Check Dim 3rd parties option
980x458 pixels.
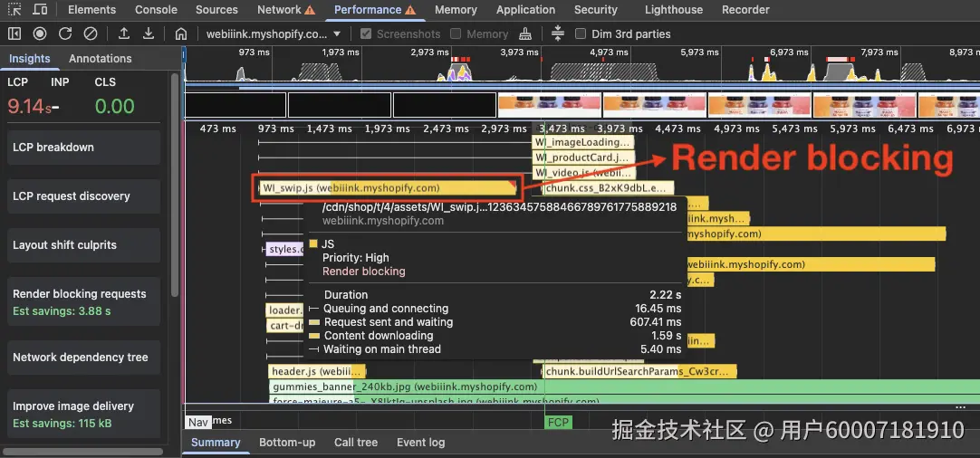click(581, 33)
